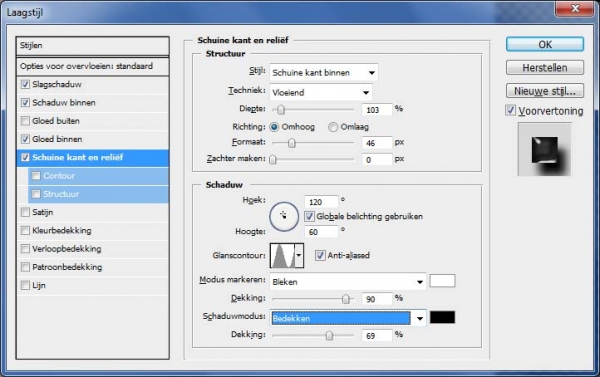This screenshot has width=600, height=377.
Task: Select the Lijn effect row
Action: point(93,285)
